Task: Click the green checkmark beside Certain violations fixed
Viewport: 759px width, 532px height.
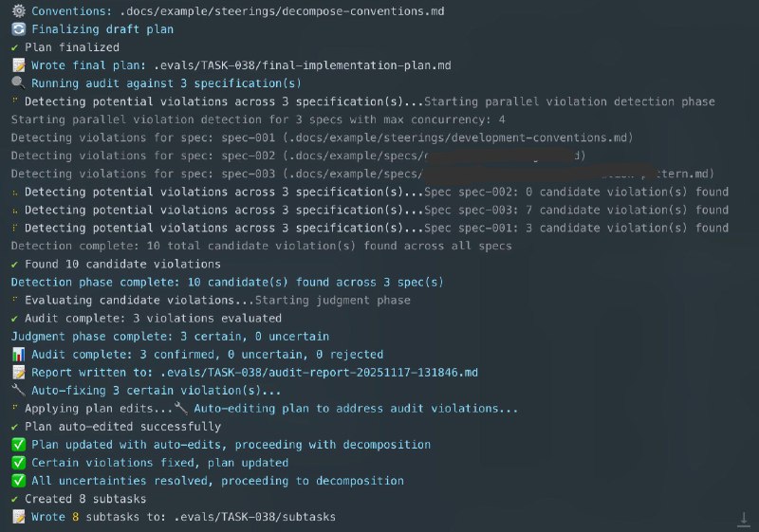Action: pyautogui.click(x=18, y=462)
